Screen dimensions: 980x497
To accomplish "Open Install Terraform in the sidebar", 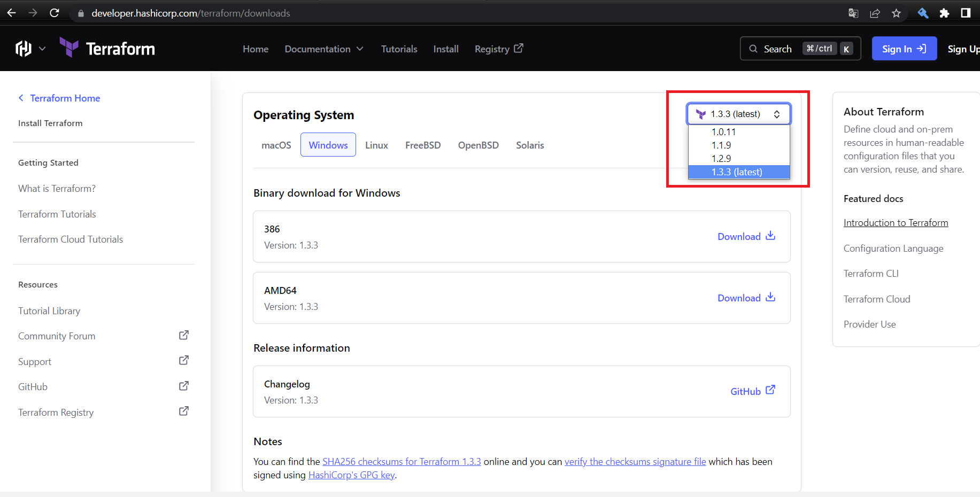I will [50, 123].
